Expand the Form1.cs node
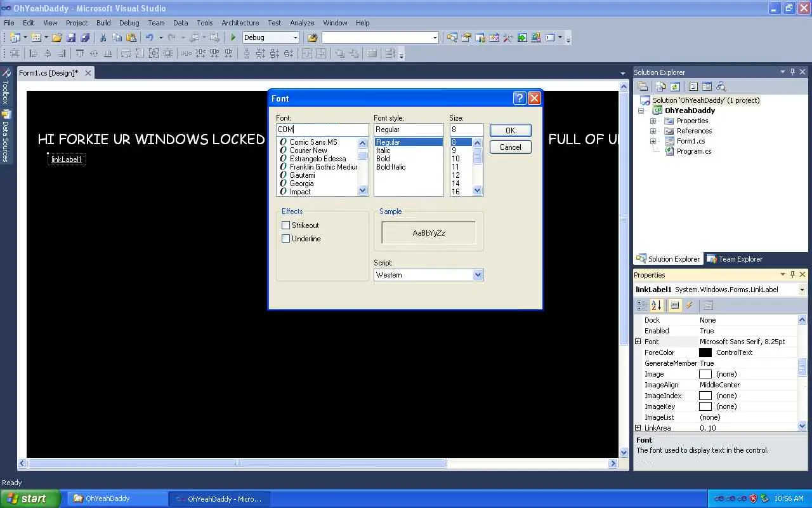 pos(653,141)
